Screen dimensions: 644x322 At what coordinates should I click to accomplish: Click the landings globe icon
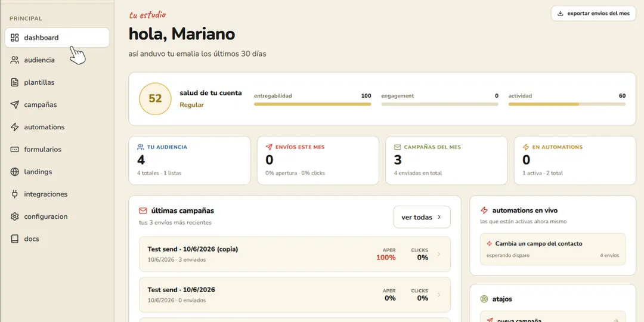tap(15, 172)
